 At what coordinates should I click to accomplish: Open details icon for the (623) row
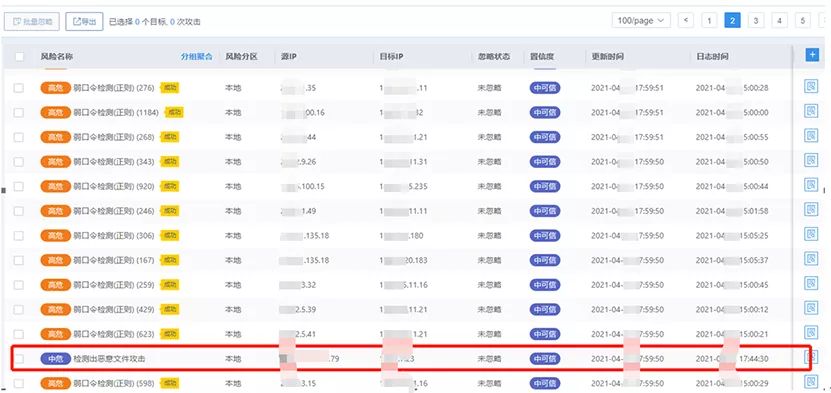coord(811,333)
